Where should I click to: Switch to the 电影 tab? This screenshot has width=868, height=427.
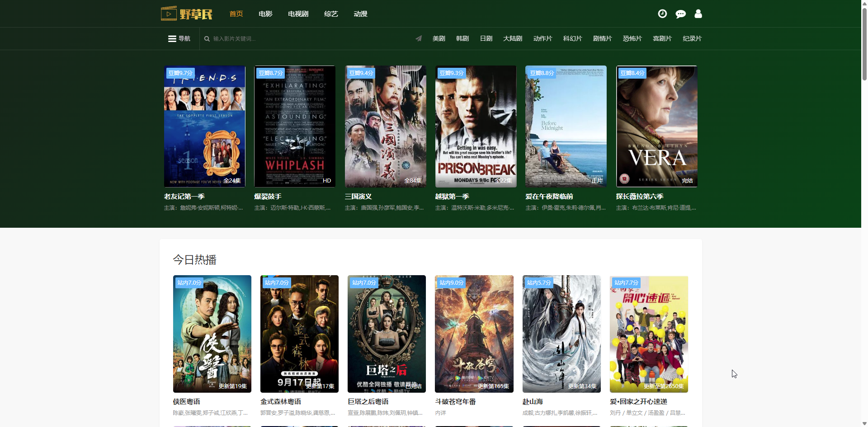pyautogui.click(x=265, y=14)
